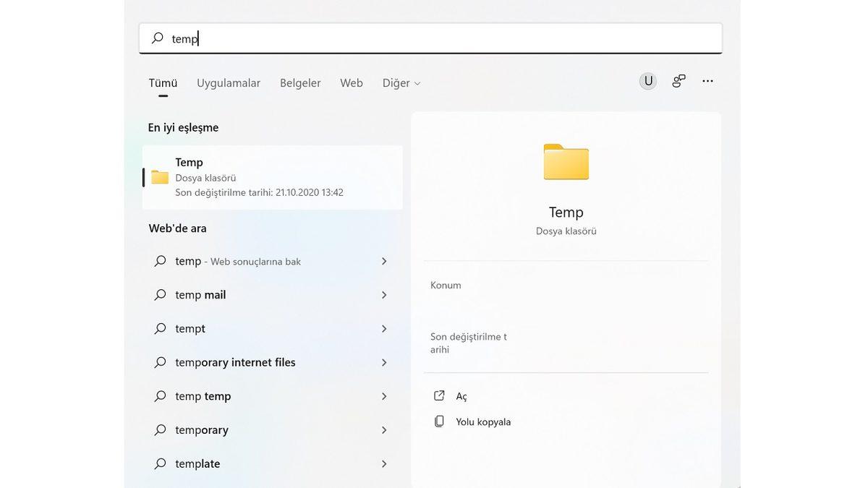Click the magnifier icon in the search box
The image size is (868, 488).
[x=157, y=38]
